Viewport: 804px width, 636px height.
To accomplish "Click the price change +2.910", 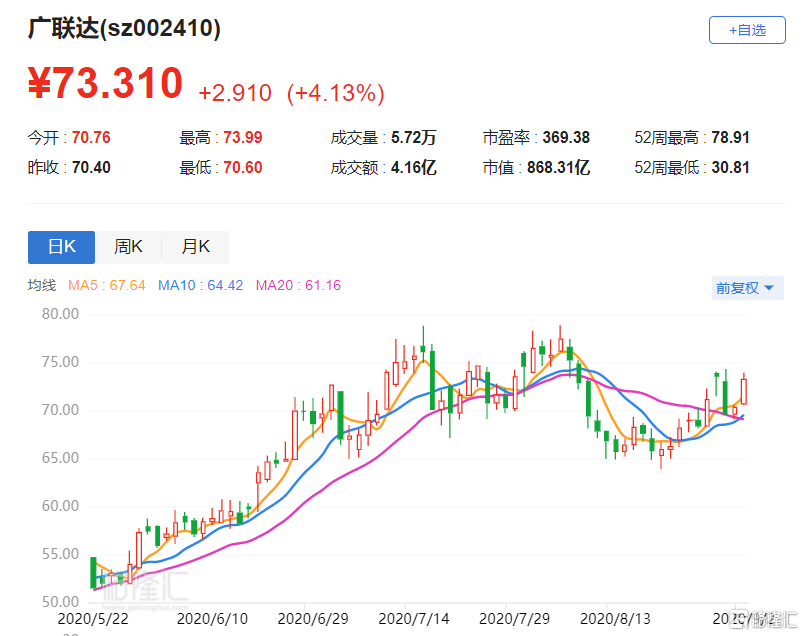I will [x=235, y=93].
